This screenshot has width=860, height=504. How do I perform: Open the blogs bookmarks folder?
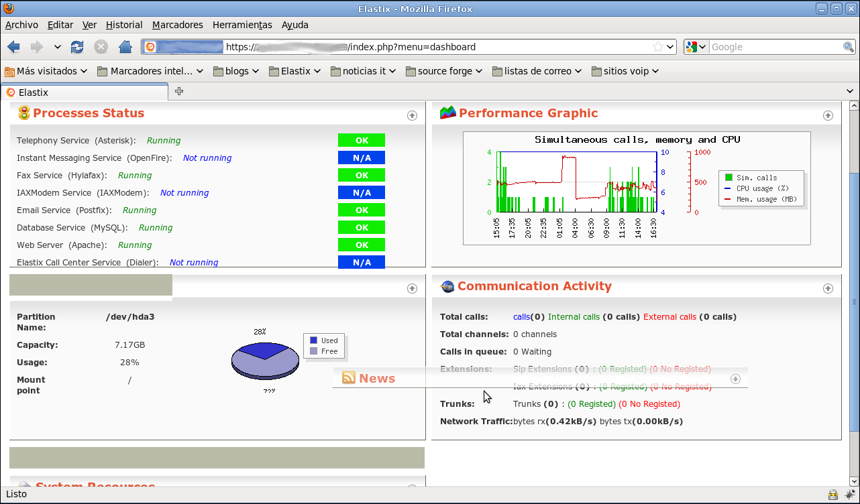coord(237,71)
